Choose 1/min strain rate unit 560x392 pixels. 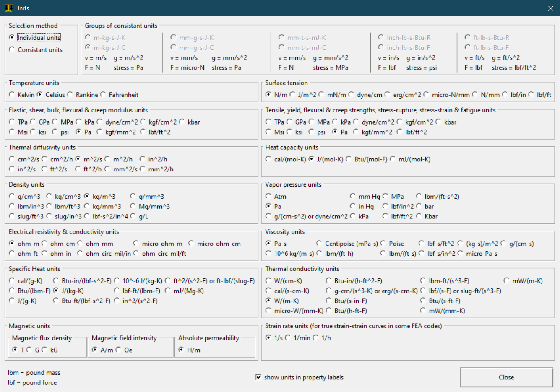click(x=288, y=338)
